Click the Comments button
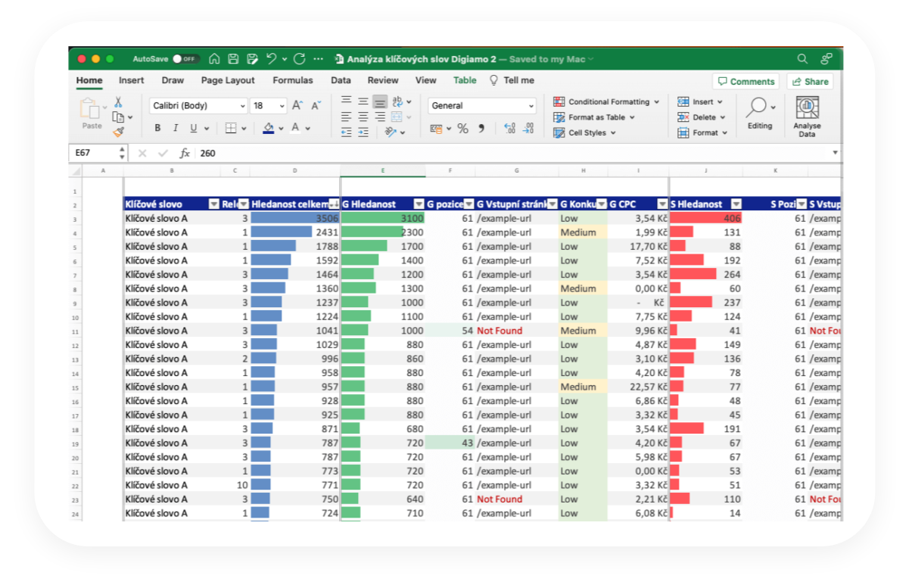Screen dimensions: 912x588 coord(745,82)
